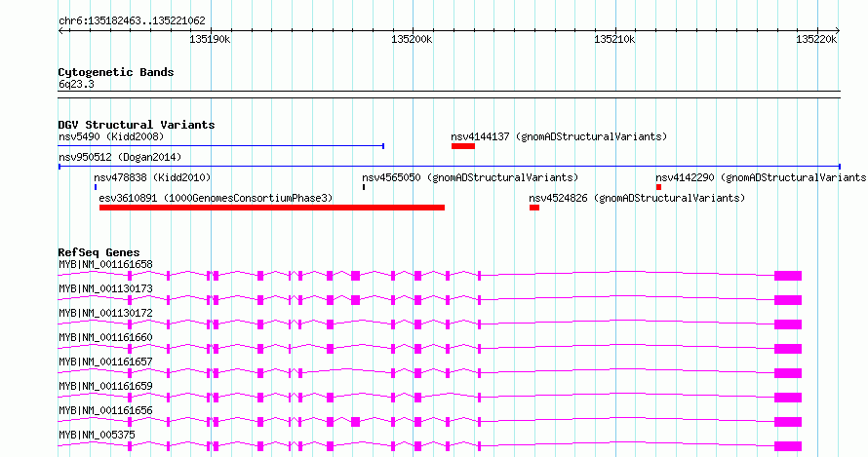This screenshot has width=868, height=457.
Task: Open MYB|NM_001130173 transcript label
Action: click(105, 288)
